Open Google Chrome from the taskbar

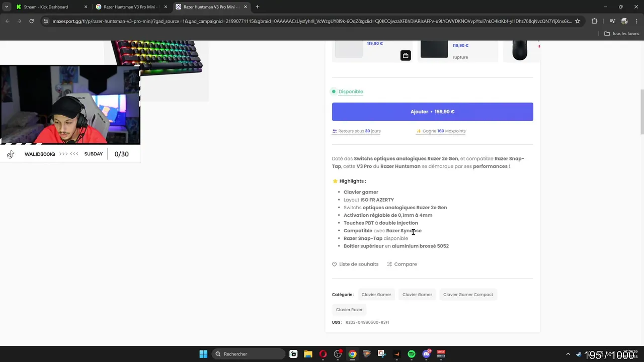coord(353,354)
